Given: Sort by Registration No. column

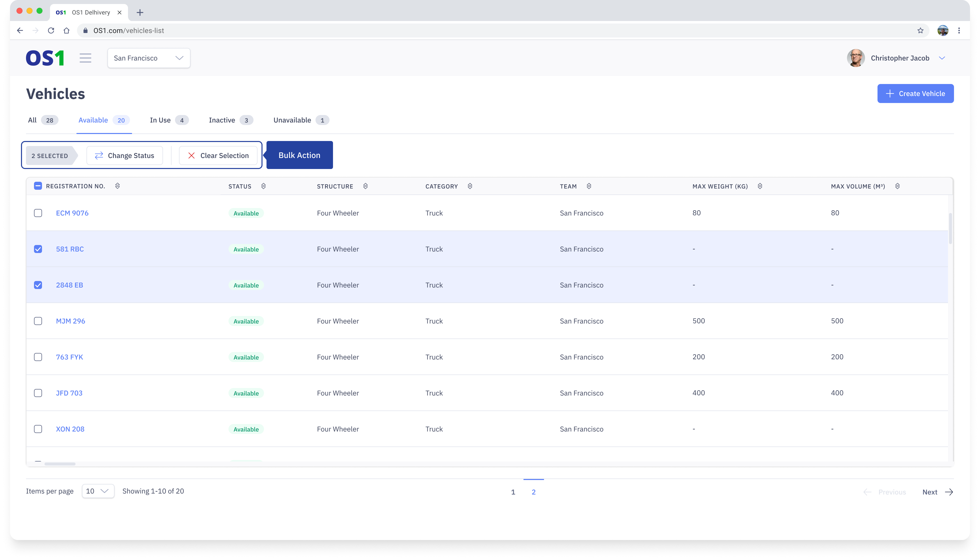Looking at the screenshot, I should pyautogui.click(x=117, y=186).
